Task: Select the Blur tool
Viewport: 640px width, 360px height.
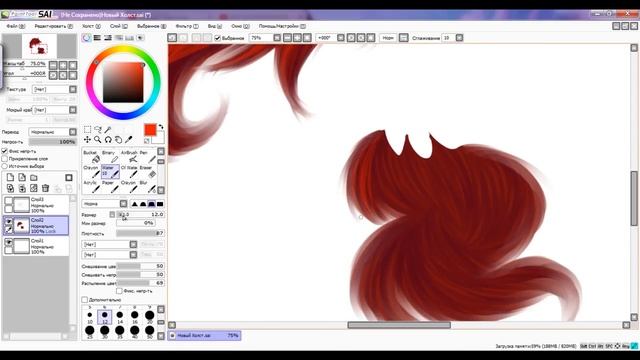Action: click(x=147, y=187)
